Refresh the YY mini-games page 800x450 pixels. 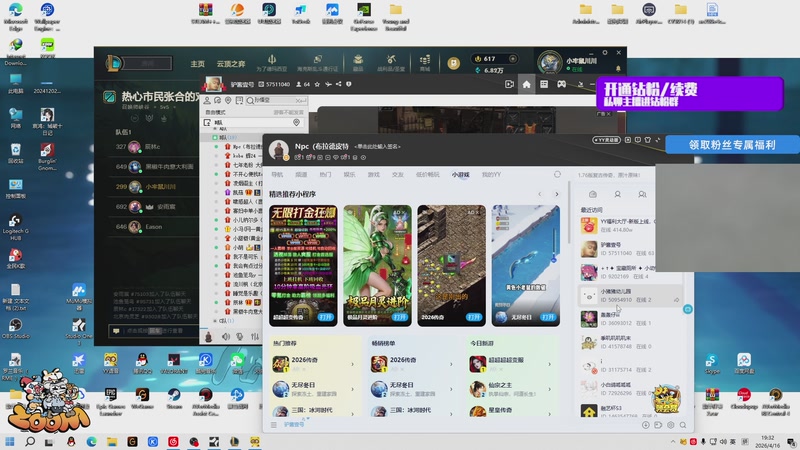coord(557,174)
